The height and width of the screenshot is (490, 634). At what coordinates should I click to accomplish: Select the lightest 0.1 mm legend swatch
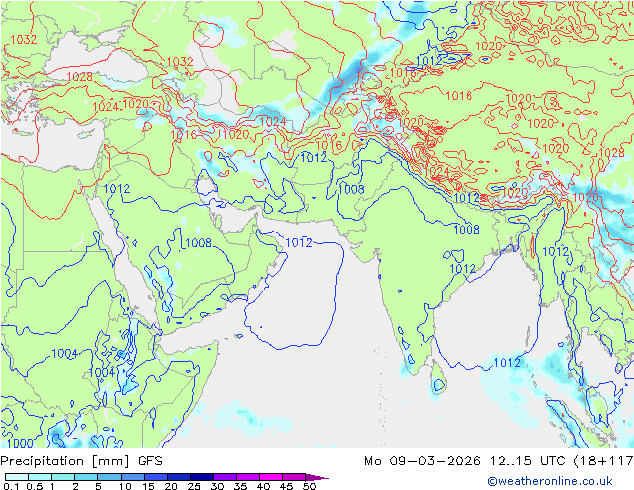click(17, 477)
